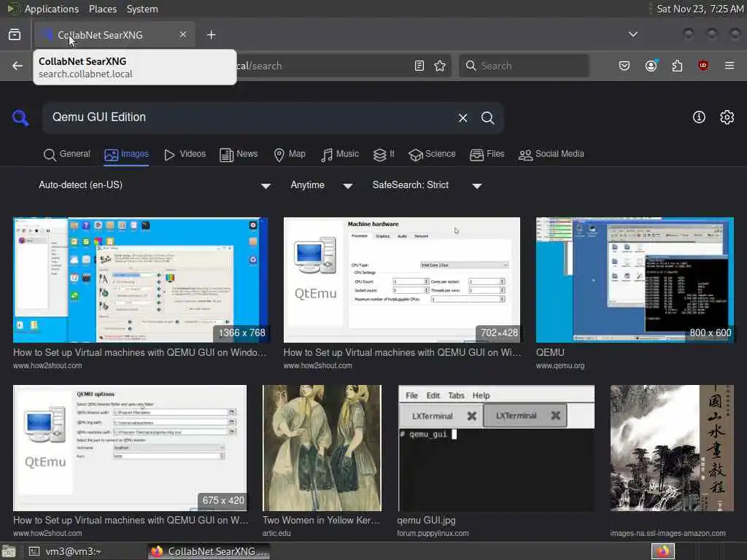Open SafeSearch: Strict dropdown
Image resolution: width=747 pixels, height=560 pixels.
(x=427, y=185)
